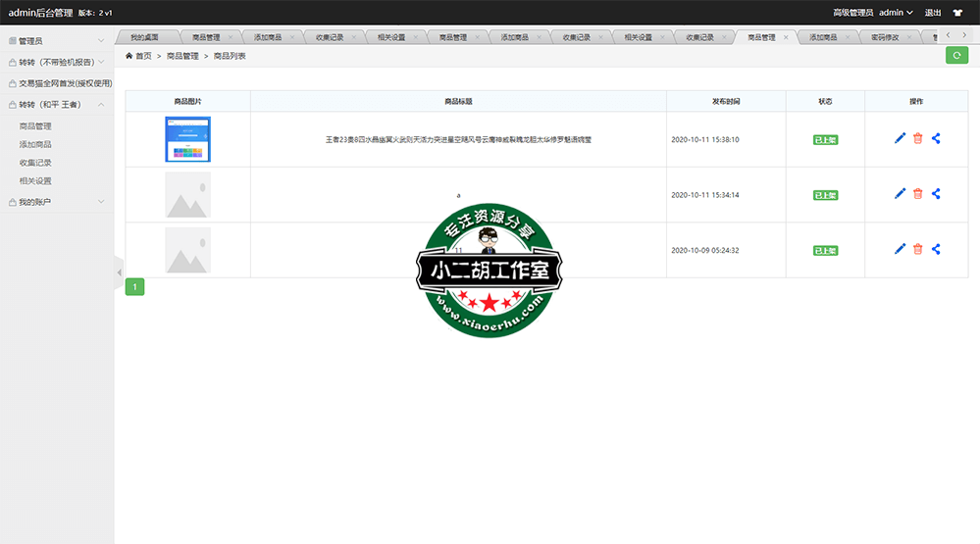Click 退出 to log out
Viewport: 980px width, 544px height.
[x=933, y=13]
